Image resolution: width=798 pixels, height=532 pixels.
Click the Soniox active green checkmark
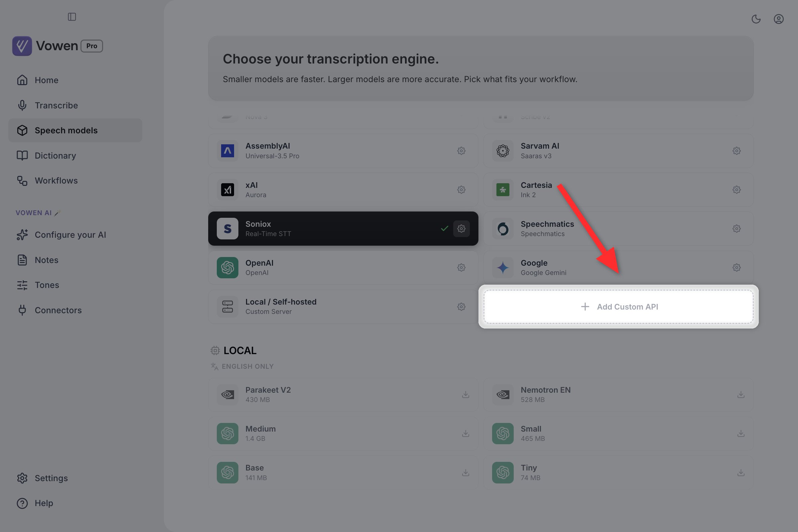[x=445, y=229]
